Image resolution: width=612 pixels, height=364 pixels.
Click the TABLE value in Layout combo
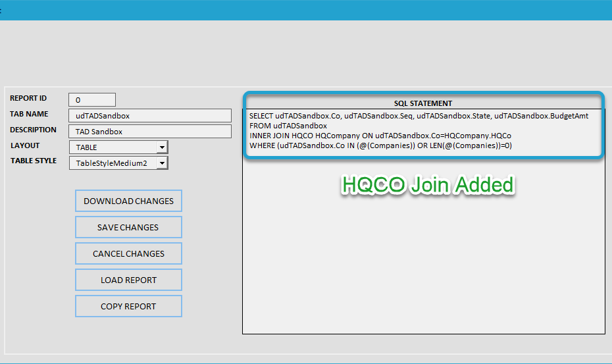pos(86,147)
